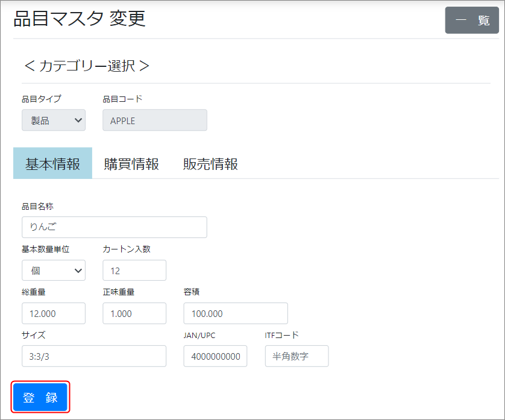Open the 品目タイプ dropdown
505x420 pixels.
point(54,121)
